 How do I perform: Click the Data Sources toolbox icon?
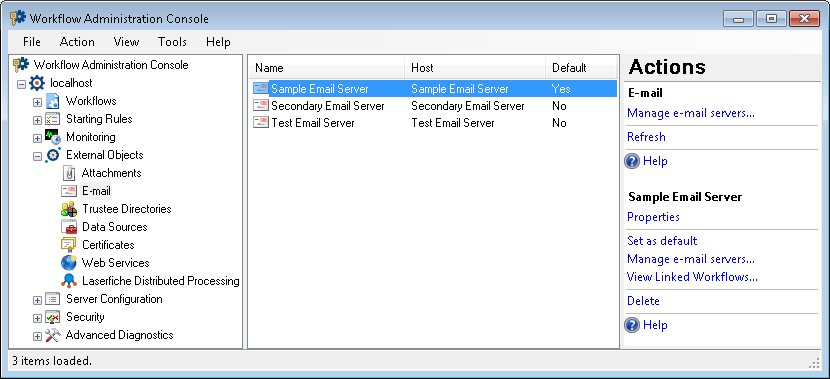(69, 227)
